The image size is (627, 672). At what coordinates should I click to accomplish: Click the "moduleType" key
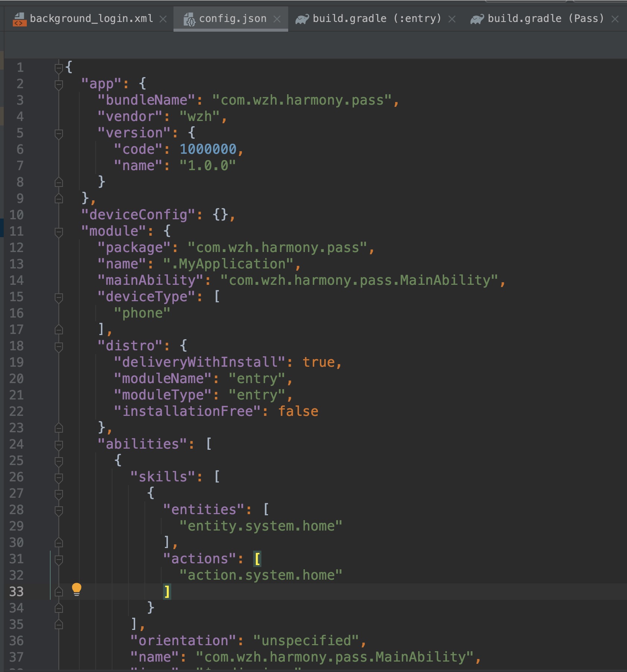(x=163, y=395)
